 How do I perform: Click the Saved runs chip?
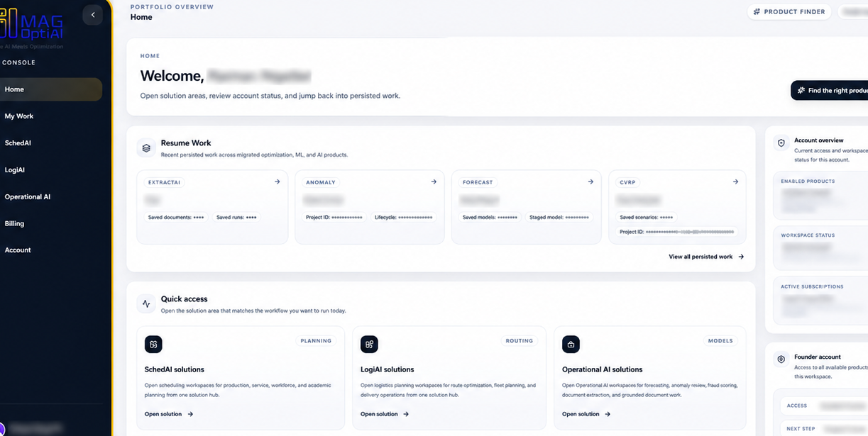pos(236,217)
